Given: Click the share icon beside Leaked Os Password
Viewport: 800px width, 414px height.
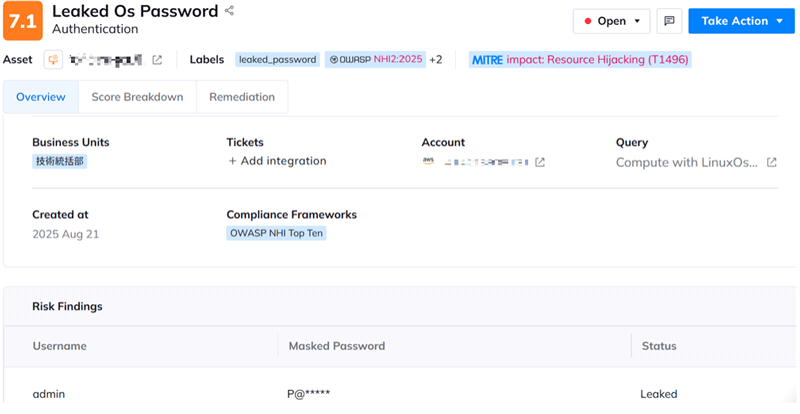Looking at the screenshot, I should [230, 11].
